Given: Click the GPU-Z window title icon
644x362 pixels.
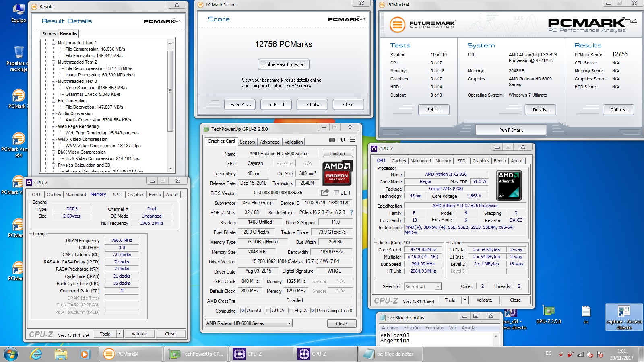Looking at the screenshot, I should (x=206, y=129).
